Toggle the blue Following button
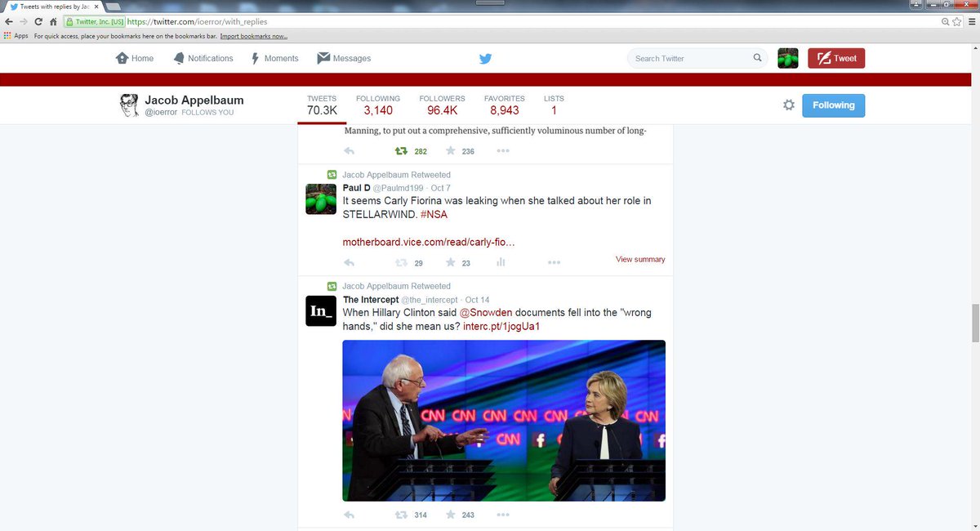 (x=833, y=105)
